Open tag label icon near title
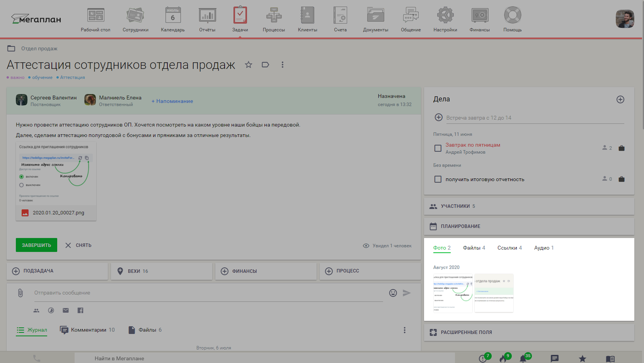Image resolution: width=644 pixels, height=363 pixels. (266, 65)
